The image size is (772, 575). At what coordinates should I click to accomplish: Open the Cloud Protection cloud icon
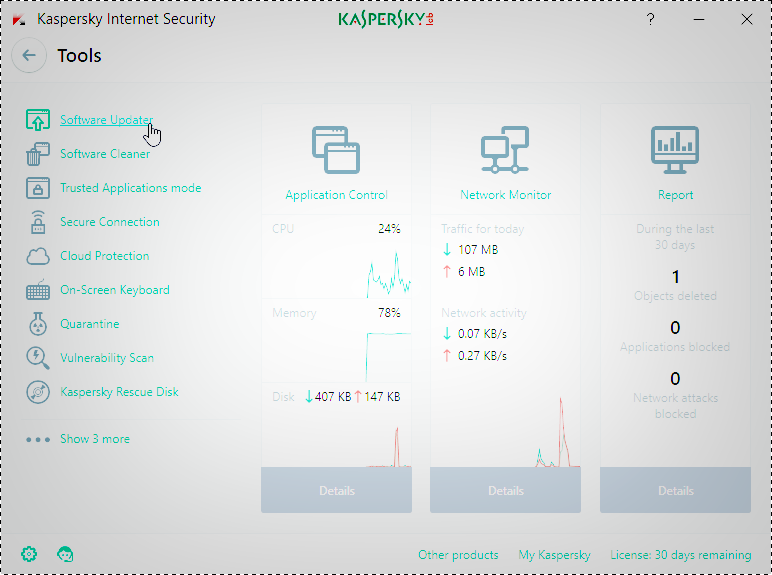pos(37,256)
